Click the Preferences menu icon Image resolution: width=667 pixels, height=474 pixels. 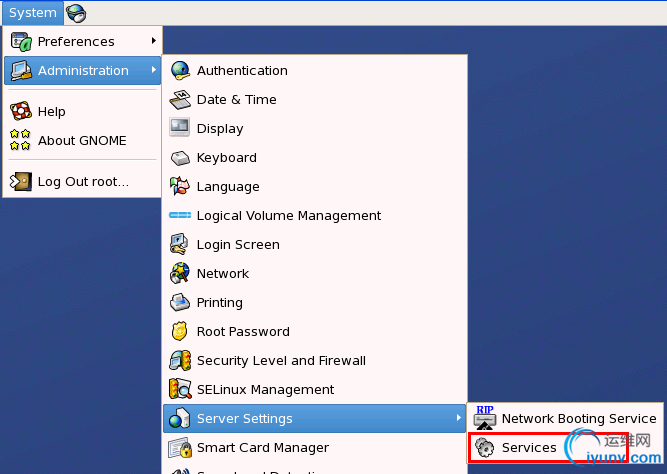[21, 41]
